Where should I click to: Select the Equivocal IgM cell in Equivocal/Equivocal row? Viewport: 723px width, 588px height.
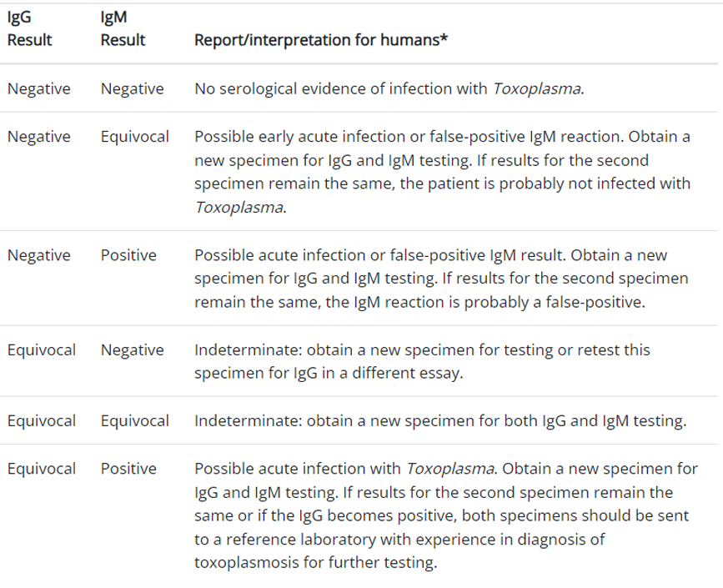(135, 420)
